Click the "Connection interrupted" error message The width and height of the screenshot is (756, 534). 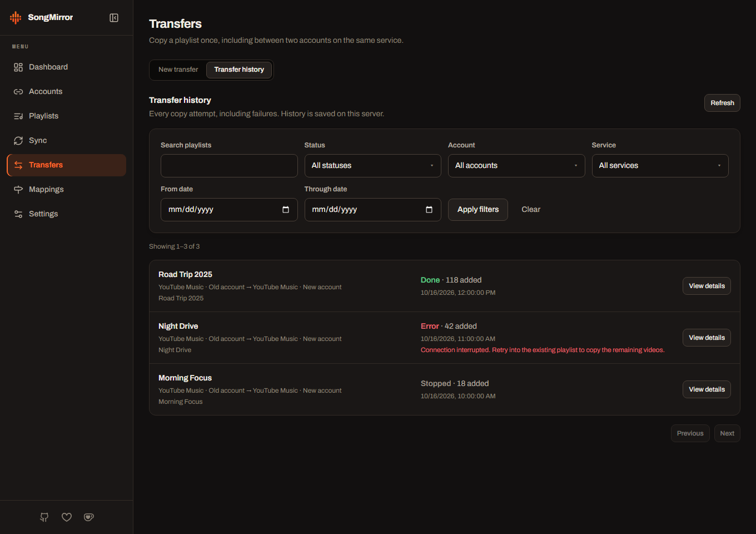pyautogui.click(x=543, y=350)
